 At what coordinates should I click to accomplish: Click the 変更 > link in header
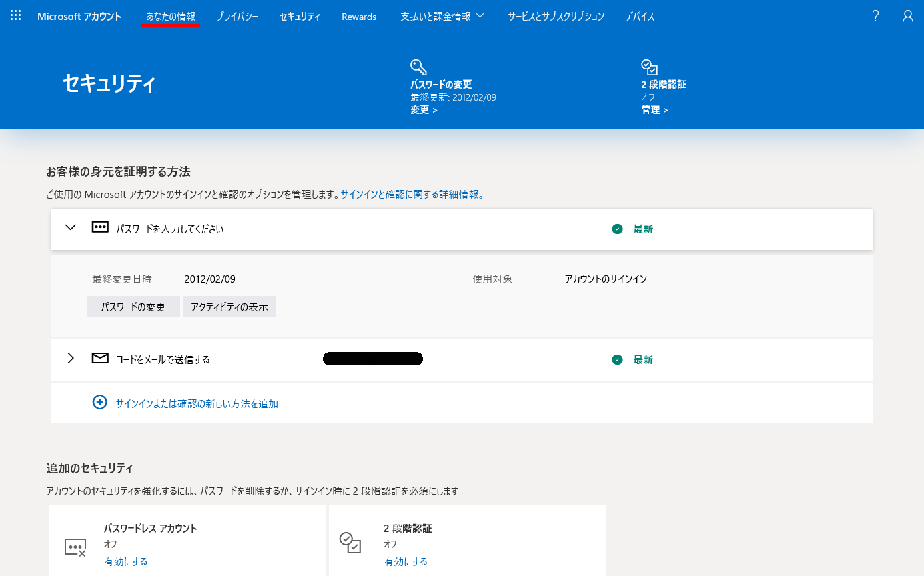pyautogui.click(x=424, y=110)
